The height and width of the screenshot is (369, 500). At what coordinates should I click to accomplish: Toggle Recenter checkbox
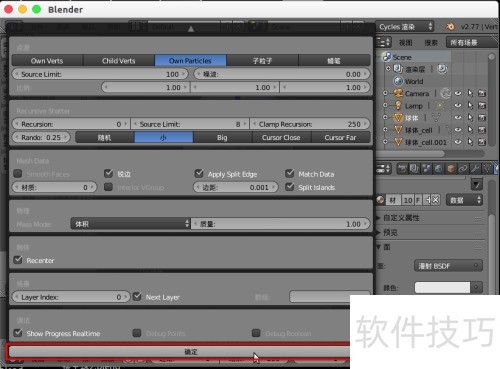18,260
